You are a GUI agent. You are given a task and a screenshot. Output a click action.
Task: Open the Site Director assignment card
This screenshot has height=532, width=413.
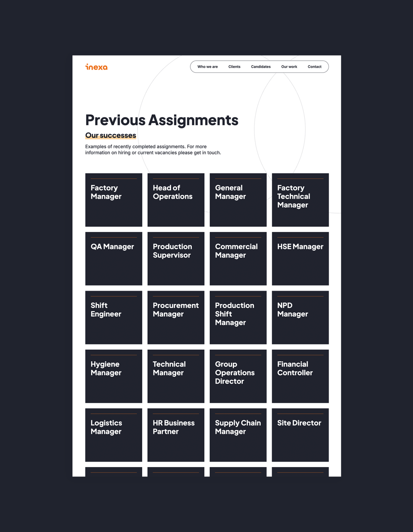pyautogui.click(x=300, y=435)
